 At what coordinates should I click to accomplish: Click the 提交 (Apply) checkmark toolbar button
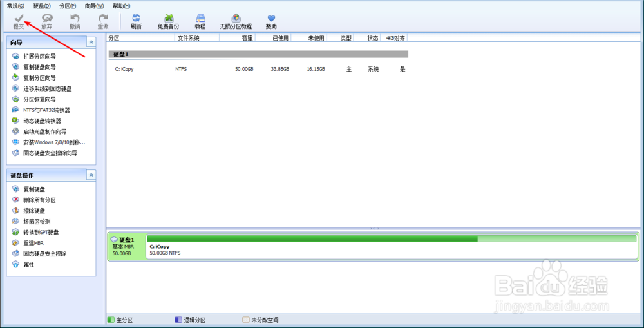tap(19, 22)
